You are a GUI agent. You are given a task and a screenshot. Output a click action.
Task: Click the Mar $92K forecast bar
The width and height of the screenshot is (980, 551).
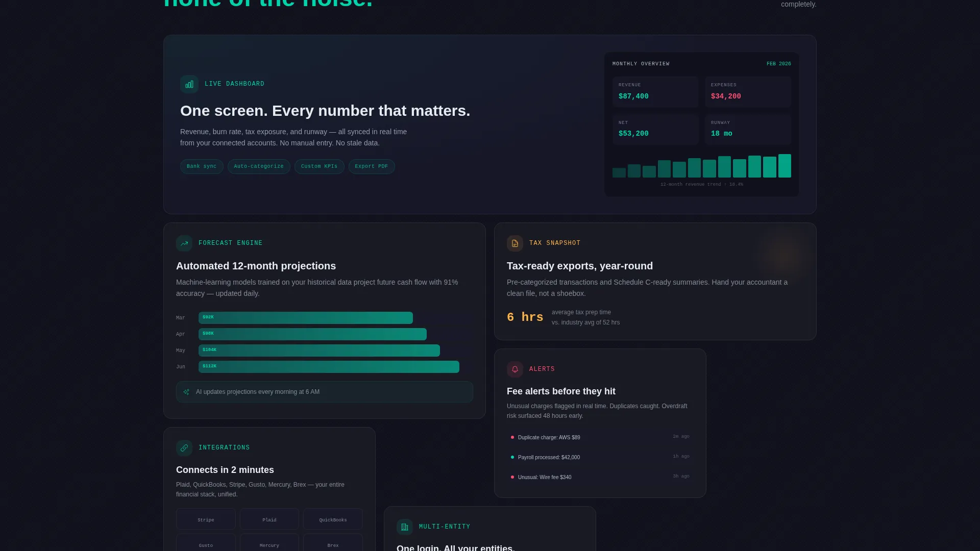(305, 318)
